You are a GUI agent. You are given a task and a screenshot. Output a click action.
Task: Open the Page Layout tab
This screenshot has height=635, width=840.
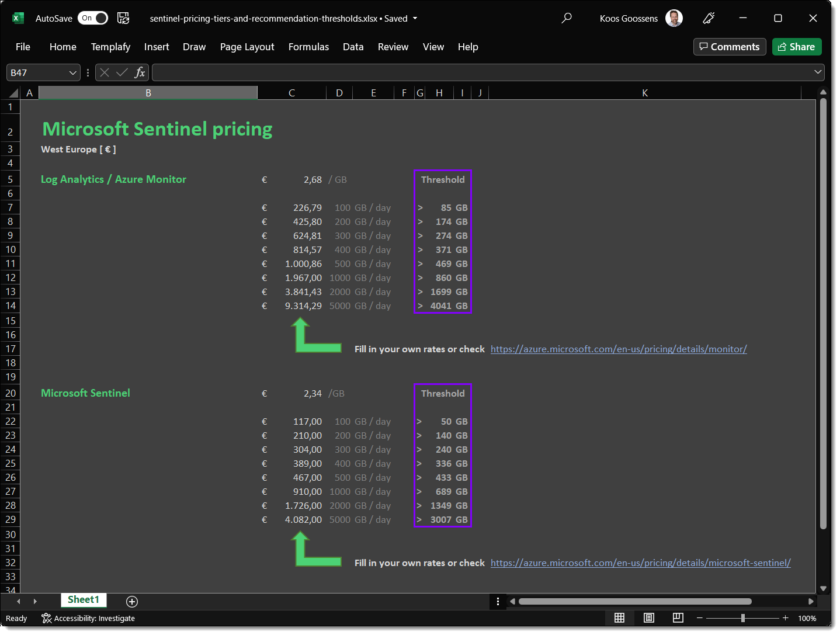pos(247,47)
